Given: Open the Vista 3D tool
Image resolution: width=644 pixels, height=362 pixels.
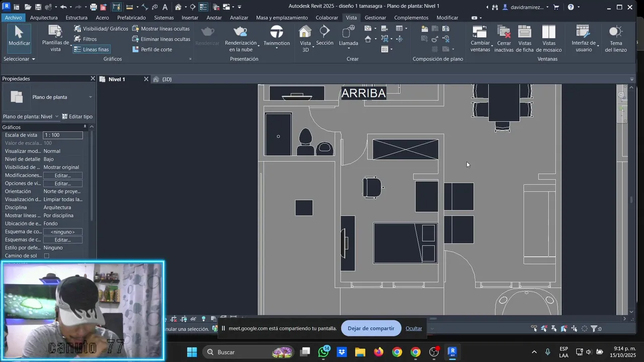Looking at the screenshot, I should coord(305,39).
